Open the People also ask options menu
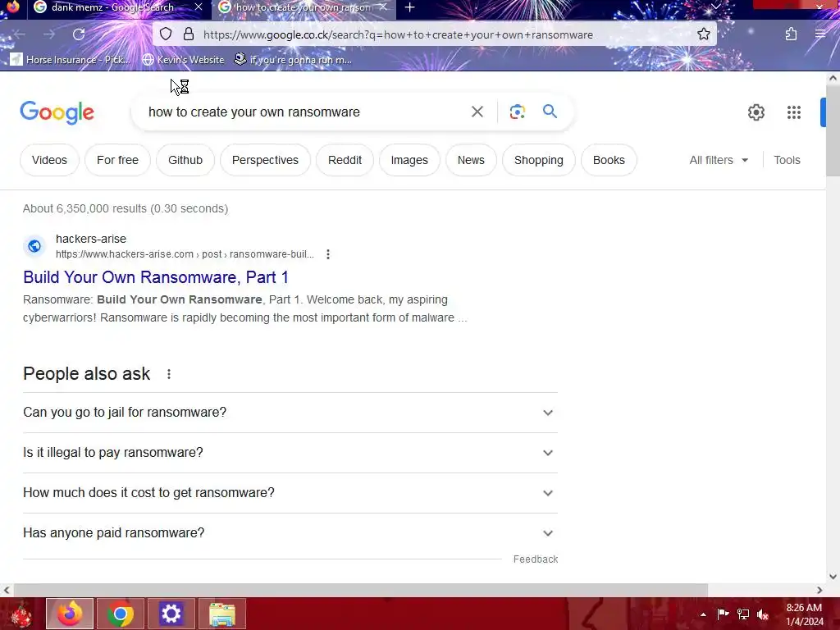The width and height of the screenshot is (840, 630). click(x=169, y=374)
